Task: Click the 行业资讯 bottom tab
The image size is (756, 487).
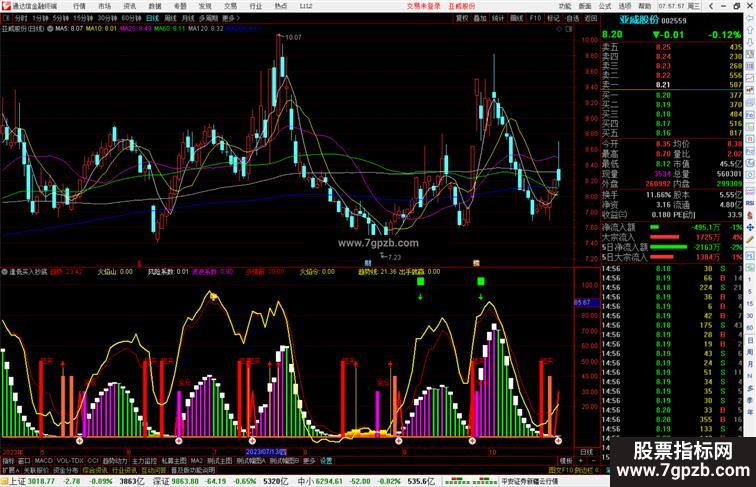Action: (124, 470)
